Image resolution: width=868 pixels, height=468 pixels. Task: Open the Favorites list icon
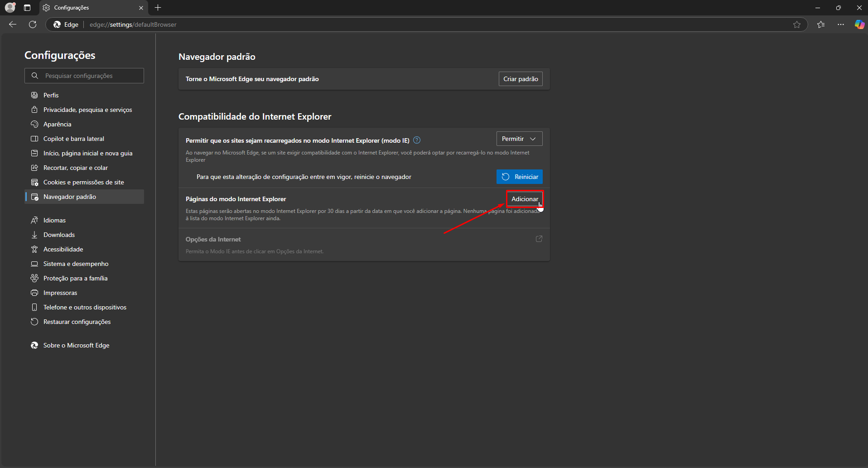[x=821, y=24]
